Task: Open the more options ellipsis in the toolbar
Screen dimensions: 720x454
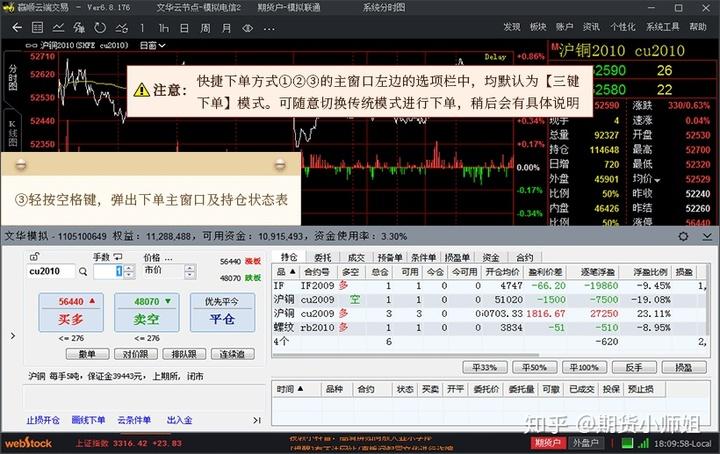Action: [269, 28]
